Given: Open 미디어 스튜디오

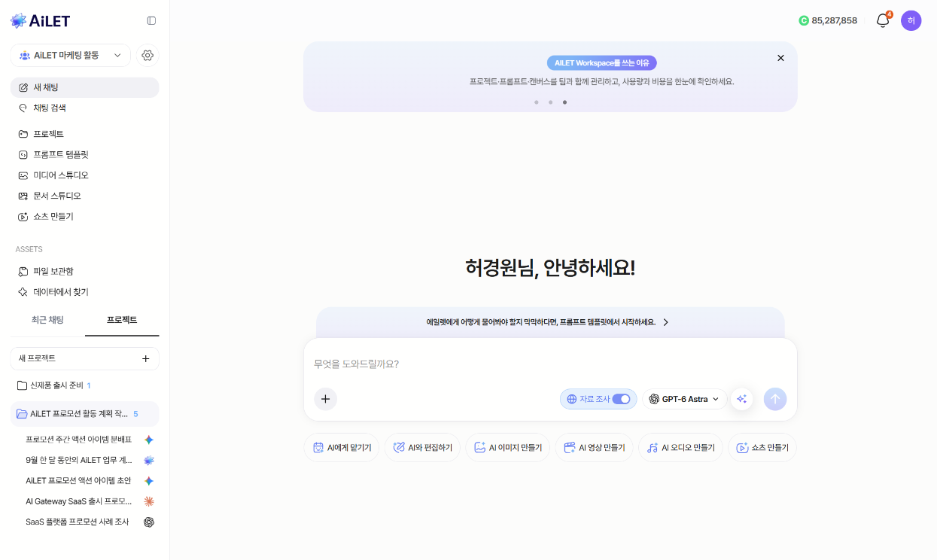Looking at the screenshot, I should (x=84, y=175).
